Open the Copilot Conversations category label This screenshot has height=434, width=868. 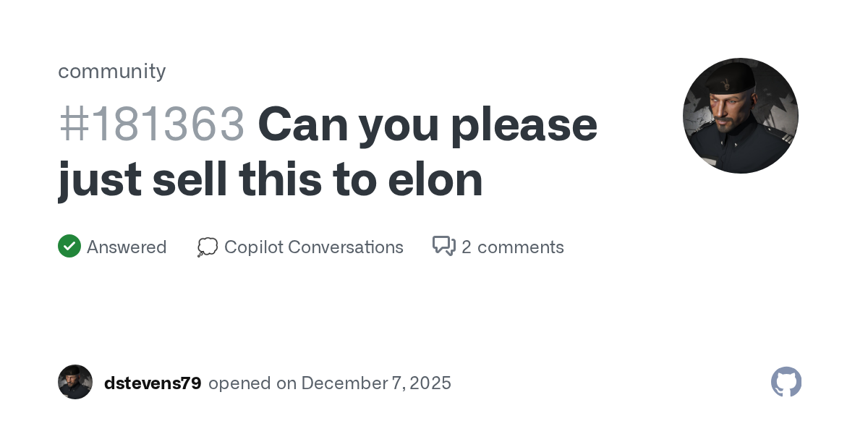tap(313, 247)
